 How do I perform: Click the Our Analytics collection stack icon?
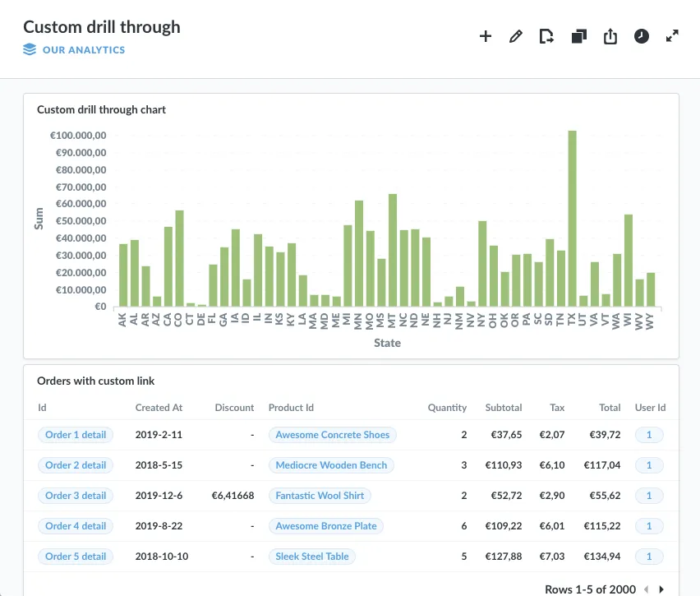coord(30,49)
